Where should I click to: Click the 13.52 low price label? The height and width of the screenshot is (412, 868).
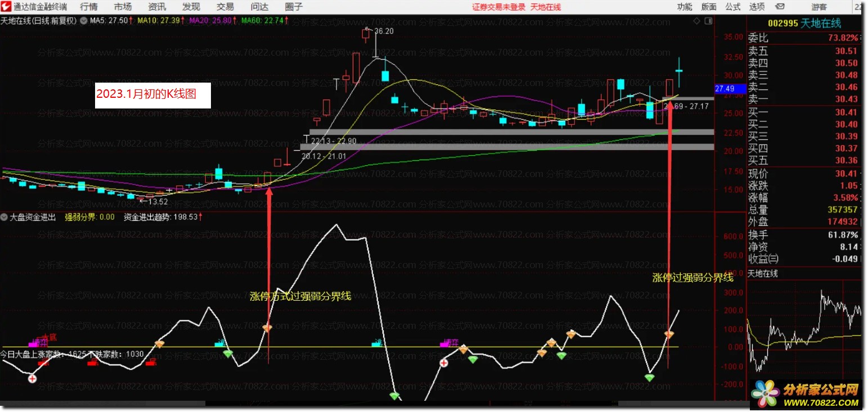pos(158,202)
